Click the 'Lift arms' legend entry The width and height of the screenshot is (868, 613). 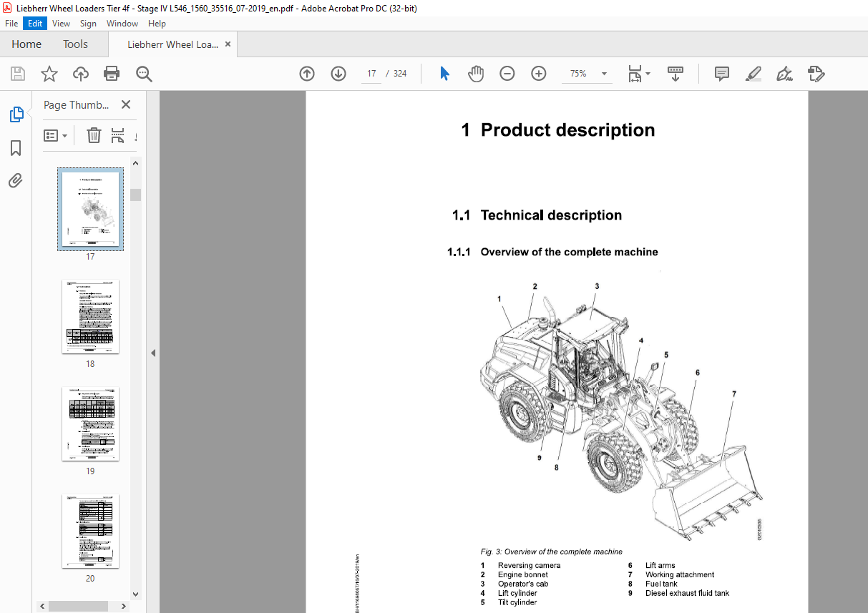tap(660, 565)
